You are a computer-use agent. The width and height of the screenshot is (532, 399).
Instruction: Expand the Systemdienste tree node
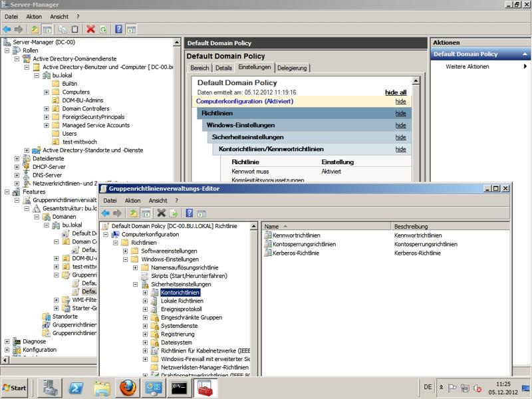pos(146,326)
